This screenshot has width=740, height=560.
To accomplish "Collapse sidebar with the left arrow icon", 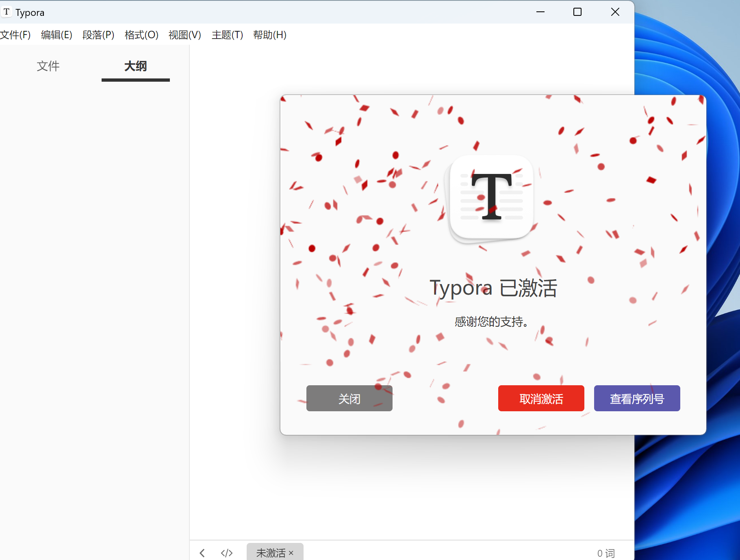I will pos(202,553).
